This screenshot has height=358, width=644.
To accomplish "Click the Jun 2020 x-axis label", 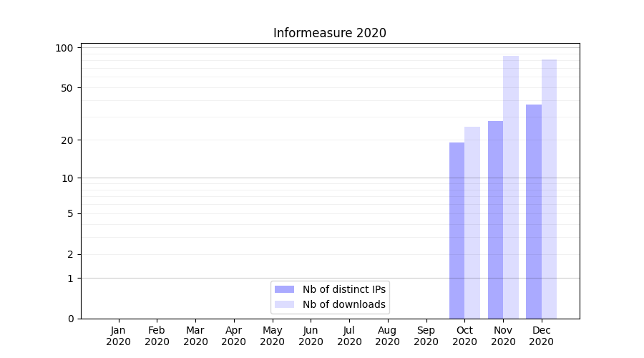I will (311, 336).
